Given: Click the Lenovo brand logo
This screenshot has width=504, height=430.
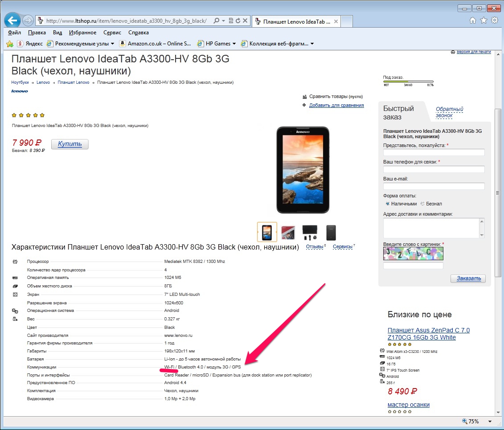Looking at the screenshot, I should coord(20,91).
